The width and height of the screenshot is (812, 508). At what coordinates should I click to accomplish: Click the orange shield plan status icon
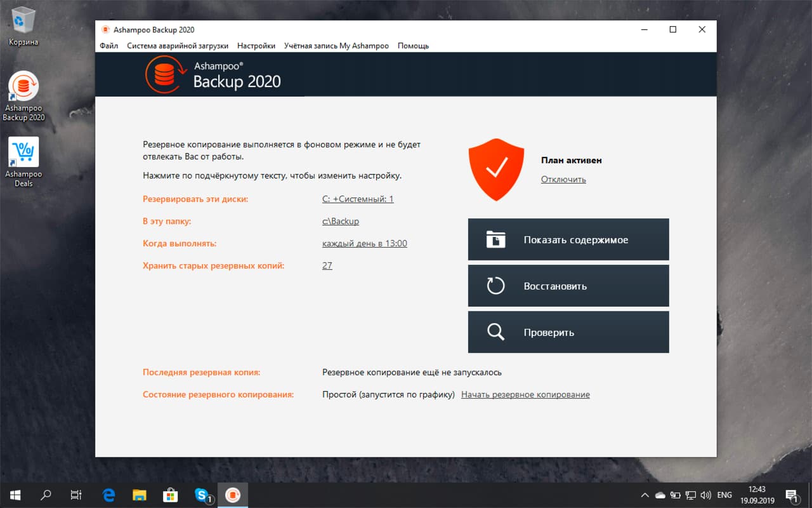point(497,168)
